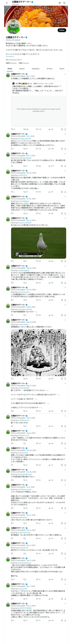Viewport: 72px width, 644px height.
Task: Open the Media tab
Action: point(62,68)
